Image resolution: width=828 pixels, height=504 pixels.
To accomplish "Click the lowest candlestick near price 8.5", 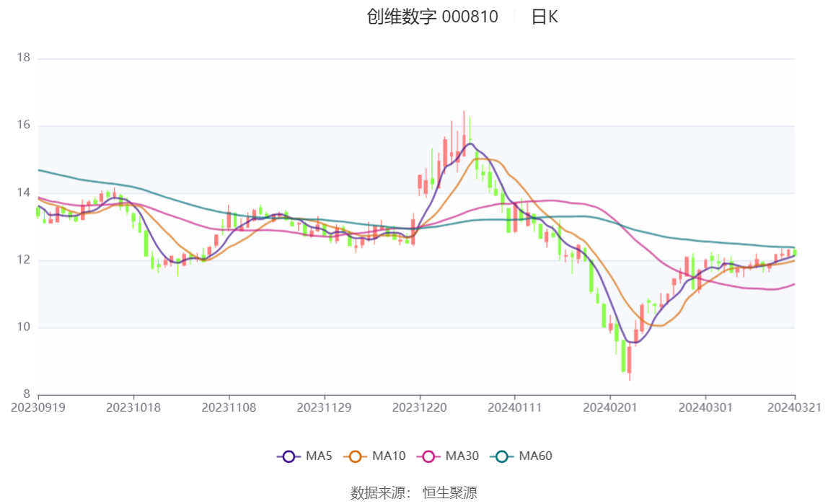I will [630, 360].
